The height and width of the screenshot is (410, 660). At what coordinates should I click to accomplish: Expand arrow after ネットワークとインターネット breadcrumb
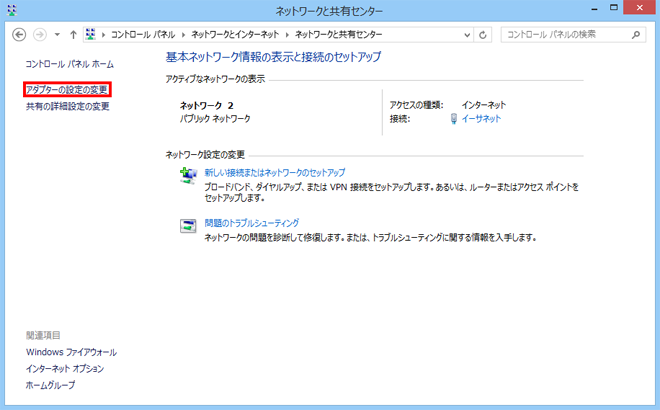click(287, 35)
